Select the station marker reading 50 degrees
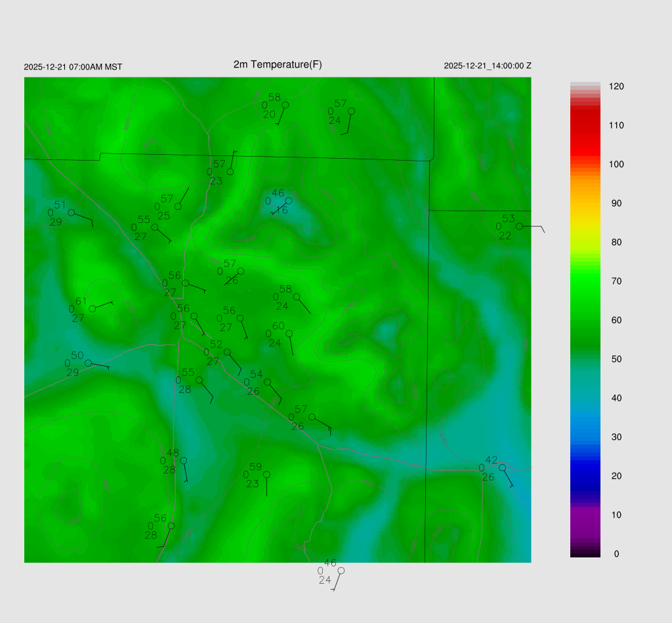672x623 pixels. tap(88, 363)
